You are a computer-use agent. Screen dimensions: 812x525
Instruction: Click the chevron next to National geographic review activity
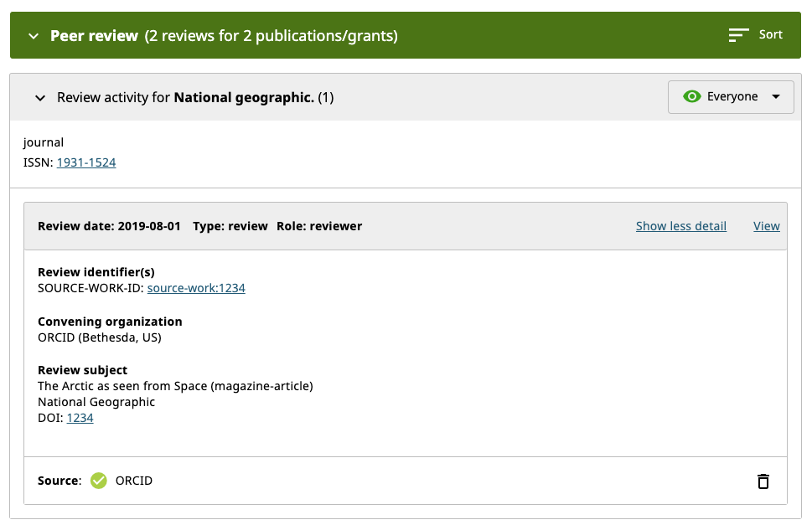tap(39, 97)
